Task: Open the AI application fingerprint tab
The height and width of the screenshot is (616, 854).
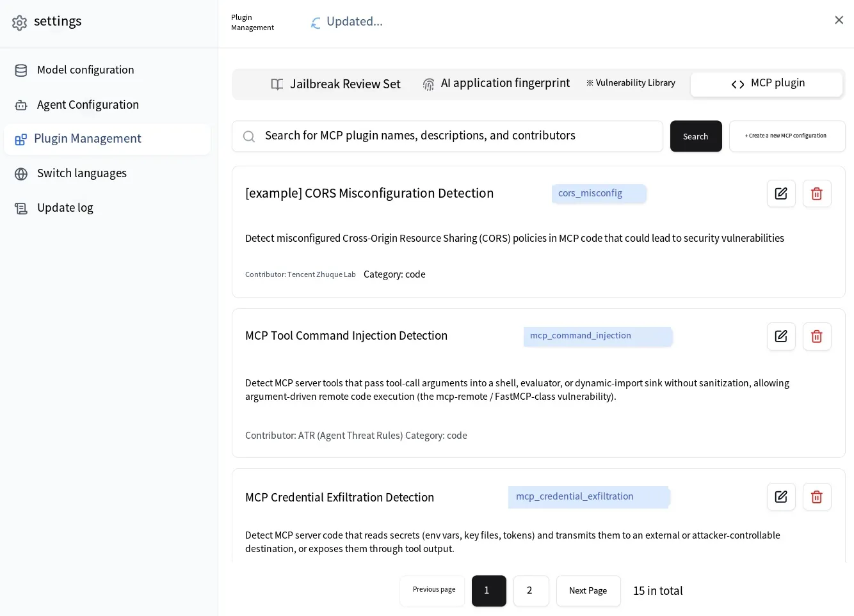Action: tap(495, 84)
